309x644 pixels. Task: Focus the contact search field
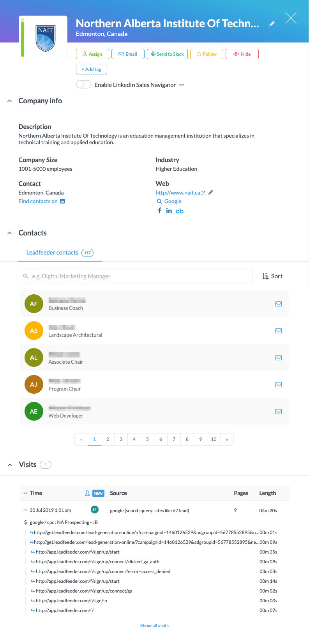tap(136, 276)
